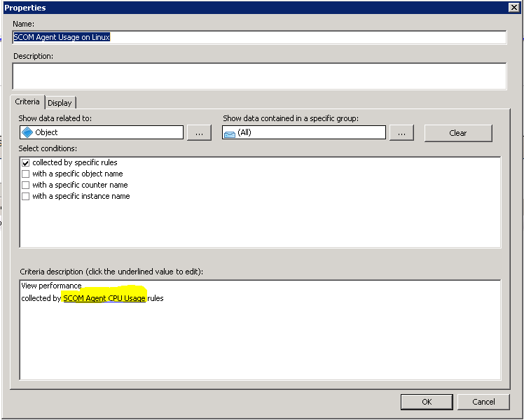Viewport: 524px width, 420px height.
Task: Click inside the Description text box
Action: pyautogui.click(x=259, y=76)
